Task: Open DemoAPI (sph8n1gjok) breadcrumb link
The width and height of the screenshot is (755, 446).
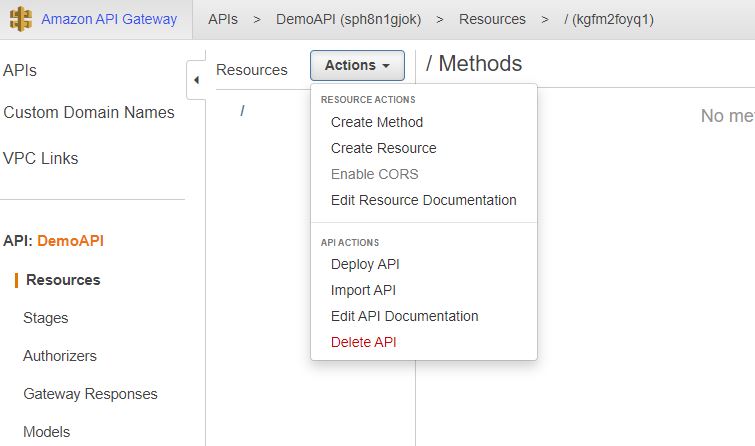Action: (x=349, y=19)
